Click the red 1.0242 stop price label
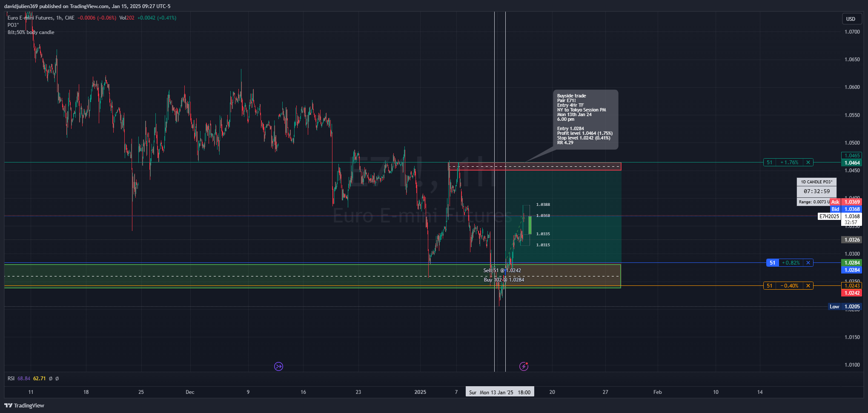Image resolution: width=868 pixels, height=413 pixels. pos(852,293)
